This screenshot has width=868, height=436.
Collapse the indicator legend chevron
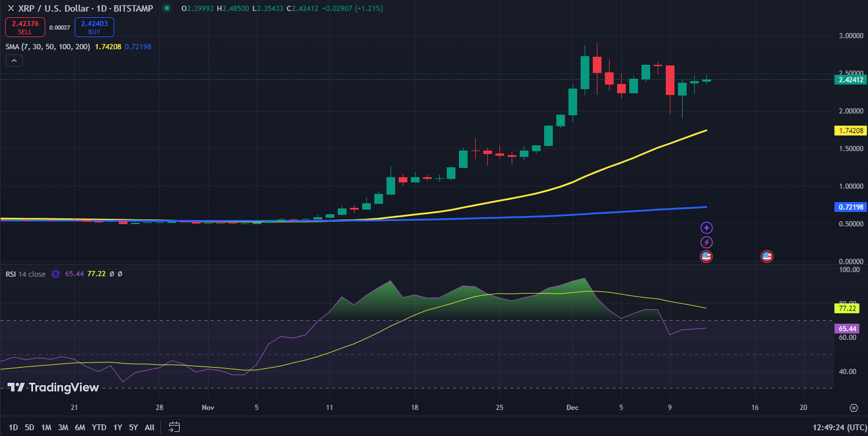(x=14, y=60)
